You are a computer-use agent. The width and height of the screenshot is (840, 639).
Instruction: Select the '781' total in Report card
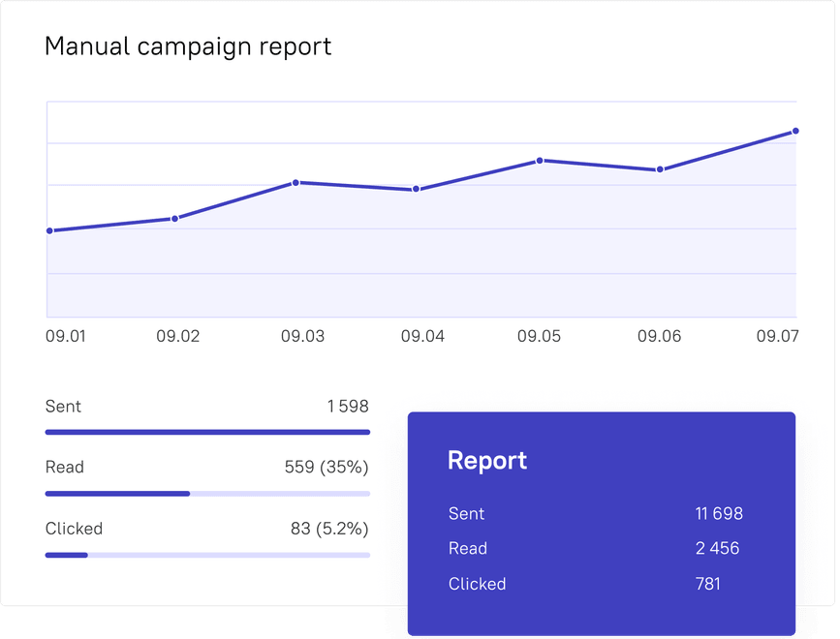point(707,584)
